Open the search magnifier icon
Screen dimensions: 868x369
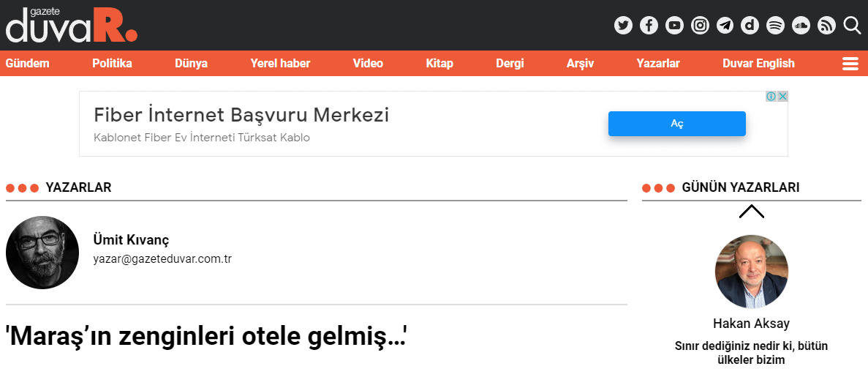click(852, 26)
